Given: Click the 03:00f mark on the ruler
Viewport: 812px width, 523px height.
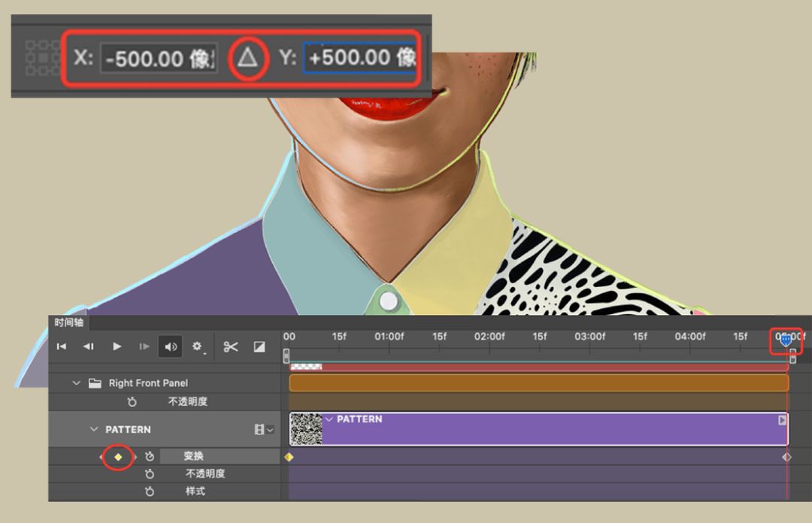Looking at the screenshot, I should 590,337.
